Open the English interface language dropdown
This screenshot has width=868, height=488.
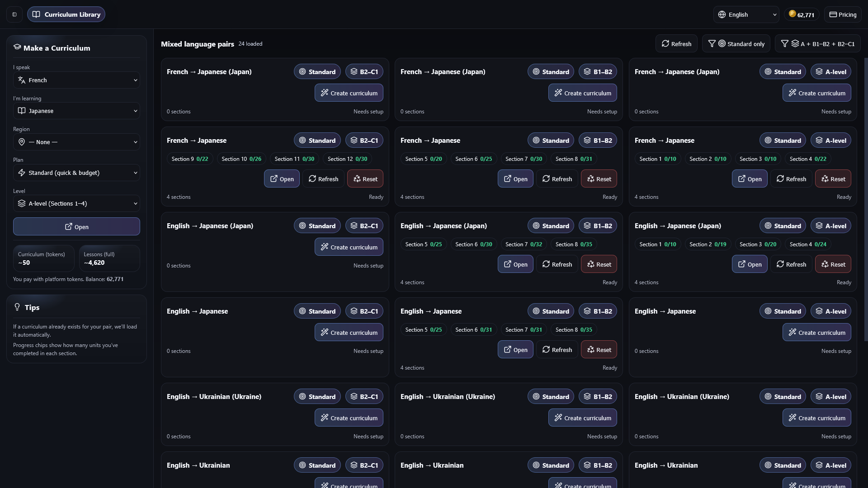point(746,14)
